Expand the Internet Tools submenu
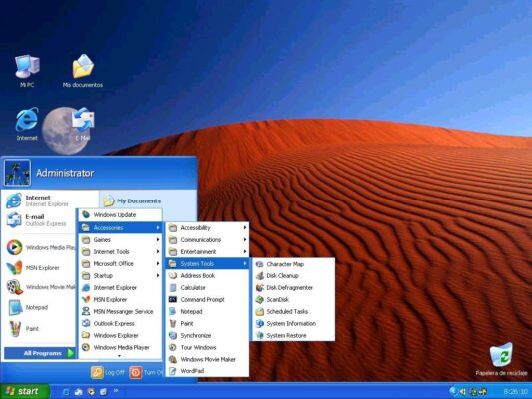 tap(120, 252)
